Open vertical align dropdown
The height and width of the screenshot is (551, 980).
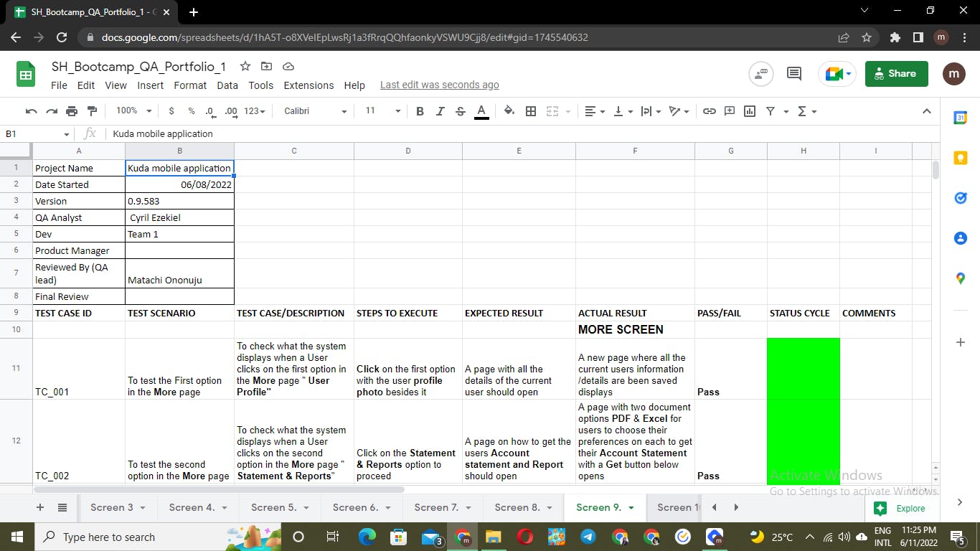(623, 111)
